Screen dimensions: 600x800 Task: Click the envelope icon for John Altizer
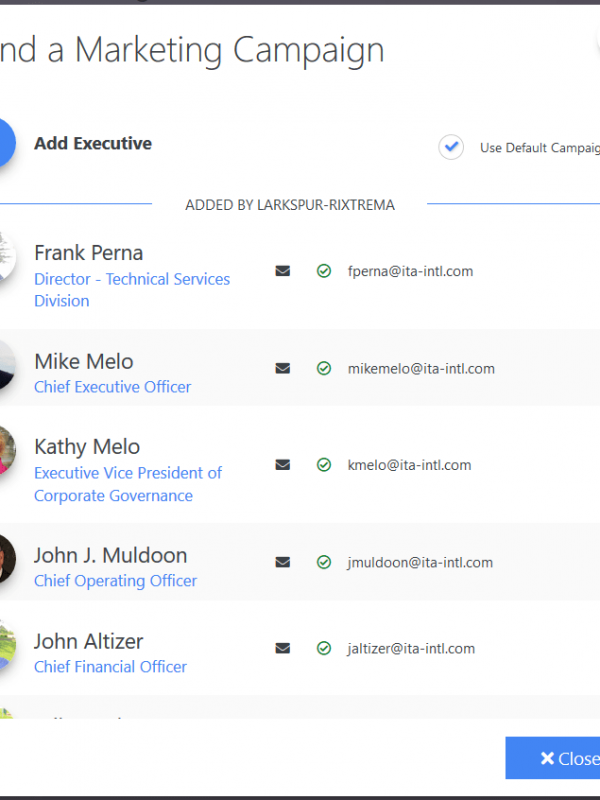click(282, 648)
